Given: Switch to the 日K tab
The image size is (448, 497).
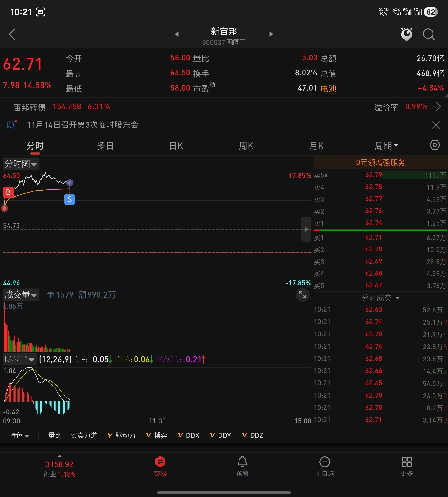Looking at the screenshot, I should pyautogui.click(x=176, y=146).
